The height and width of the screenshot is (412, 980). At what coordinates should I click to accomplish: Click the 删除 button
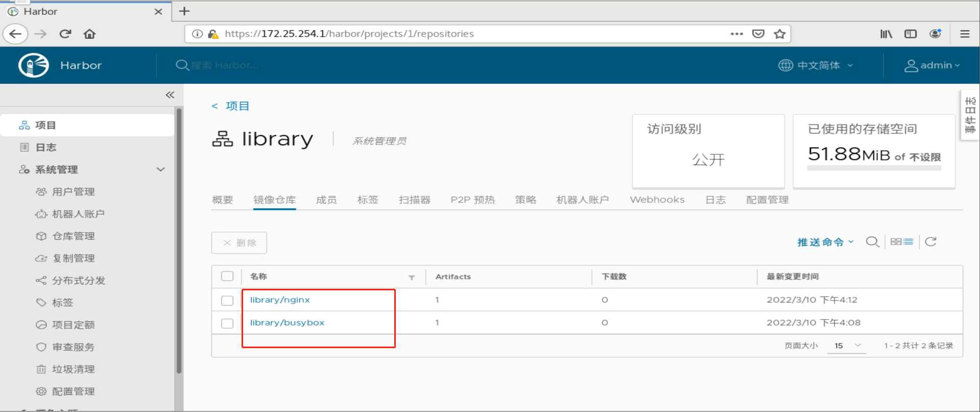coord(239,243)
